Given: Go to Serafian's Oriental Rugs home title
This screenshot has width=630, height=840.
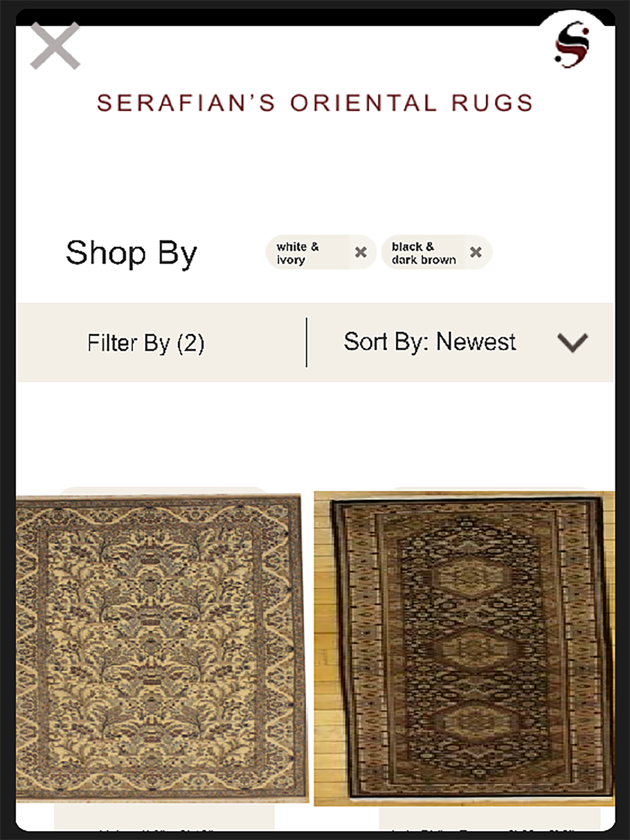Looking at the screenshot, I should pyautogui.click(x=315, y=103).
